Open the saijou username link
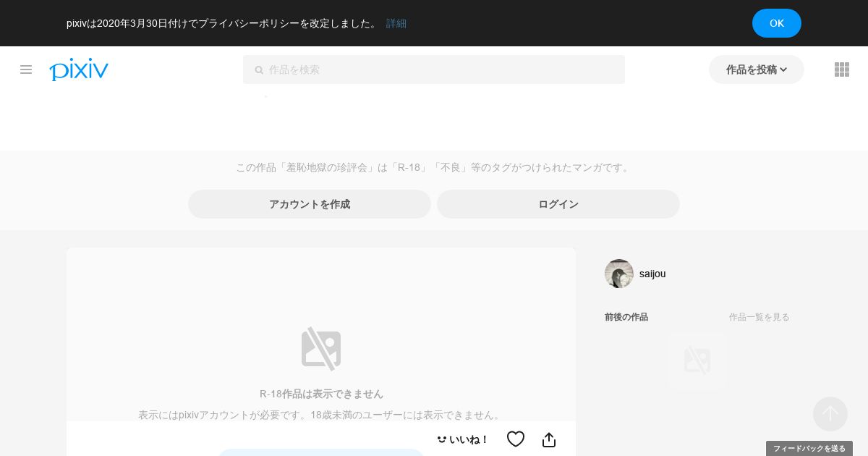 point(652,274)
